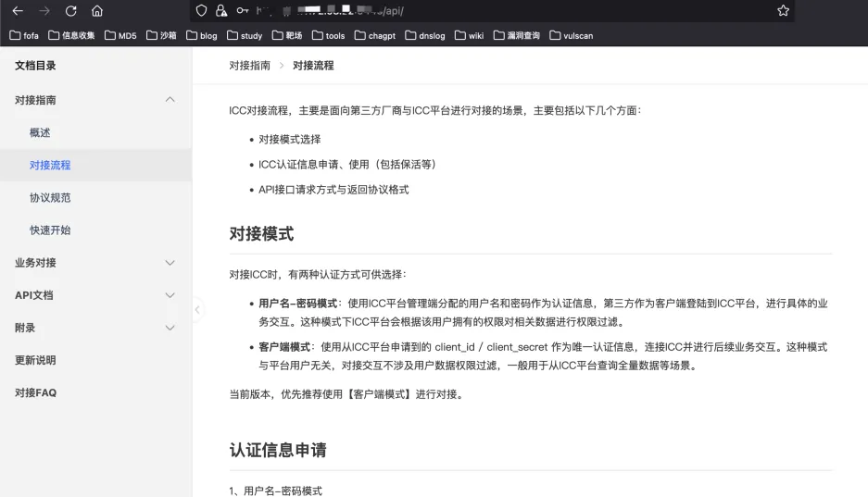
Task: Open the 沙箱 bookmark folder
Action: point(161,35)
